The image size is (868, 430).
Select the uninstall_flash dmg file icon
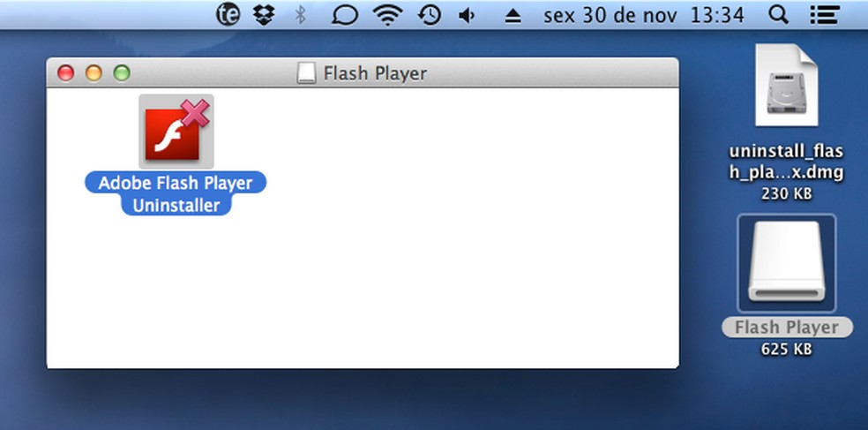[787, 86]
